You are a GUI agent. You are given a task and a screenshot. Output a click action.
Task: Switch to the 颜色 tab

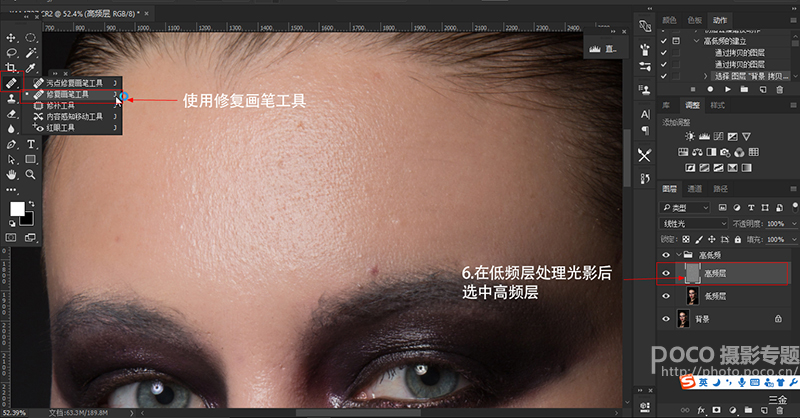[x=669, y=20]
